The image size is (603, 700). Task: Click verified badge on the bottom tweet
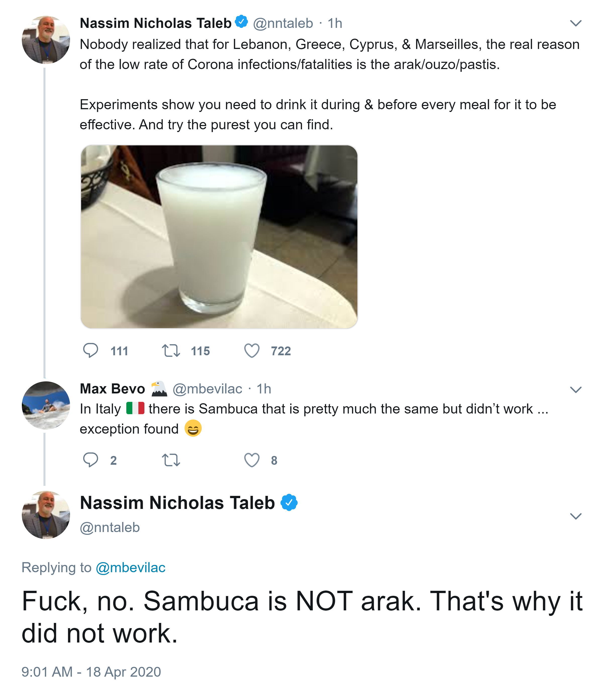[289, 502]
